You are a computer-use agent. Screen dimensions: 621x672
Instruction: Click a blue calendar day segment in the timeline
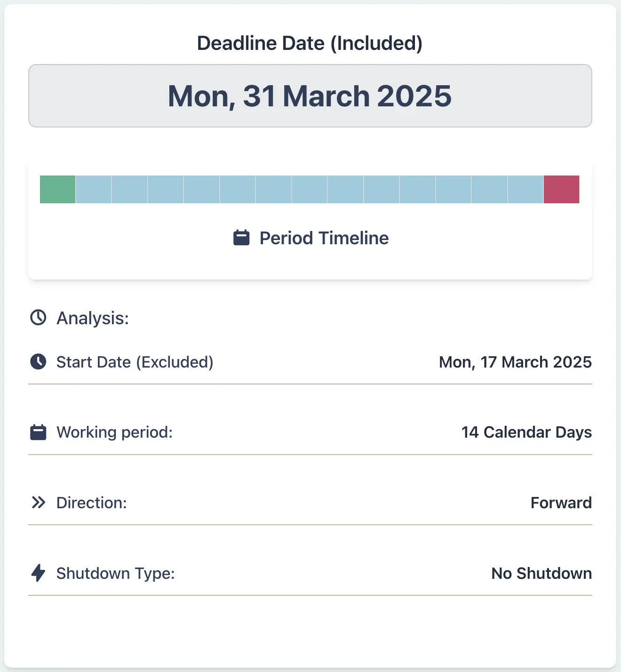(x=310, y=189)
